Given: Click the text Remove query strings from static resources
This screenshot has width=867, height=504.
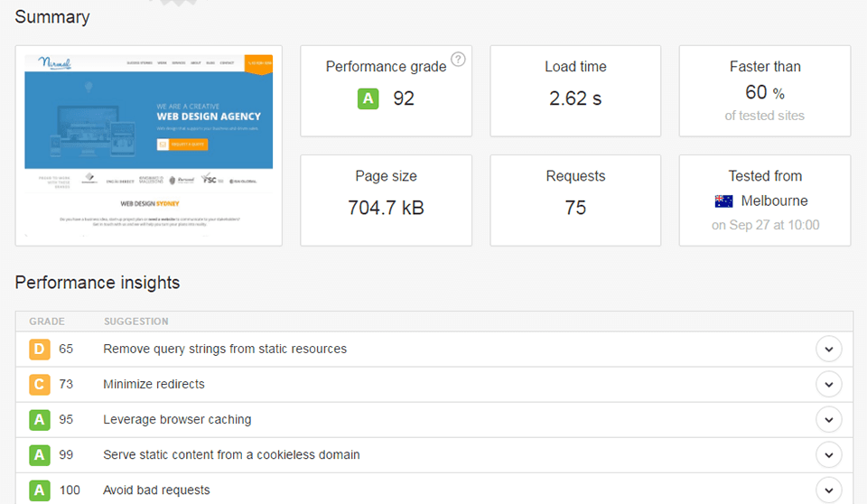Looking at the screenshot, I should click(225, 349).
